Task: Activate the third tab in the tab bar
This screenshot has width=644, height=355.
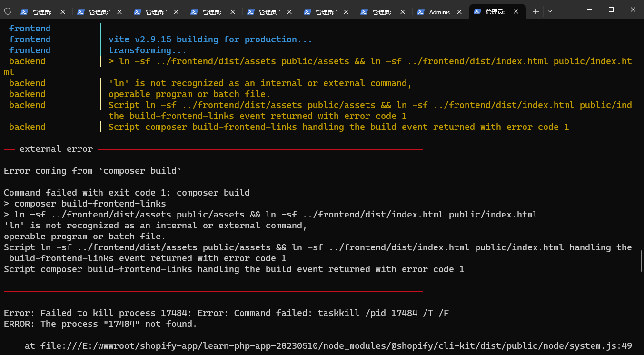Action: point(156,12)
